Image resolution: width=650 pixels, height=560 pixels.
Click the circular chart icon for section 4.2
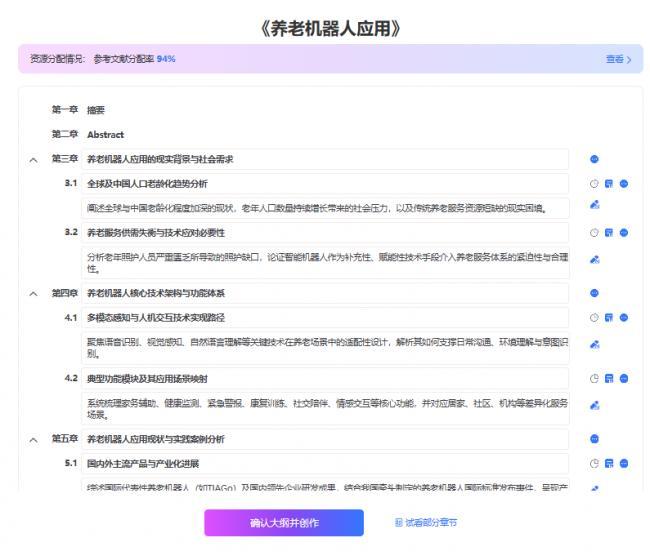click(x=594, y=378)
